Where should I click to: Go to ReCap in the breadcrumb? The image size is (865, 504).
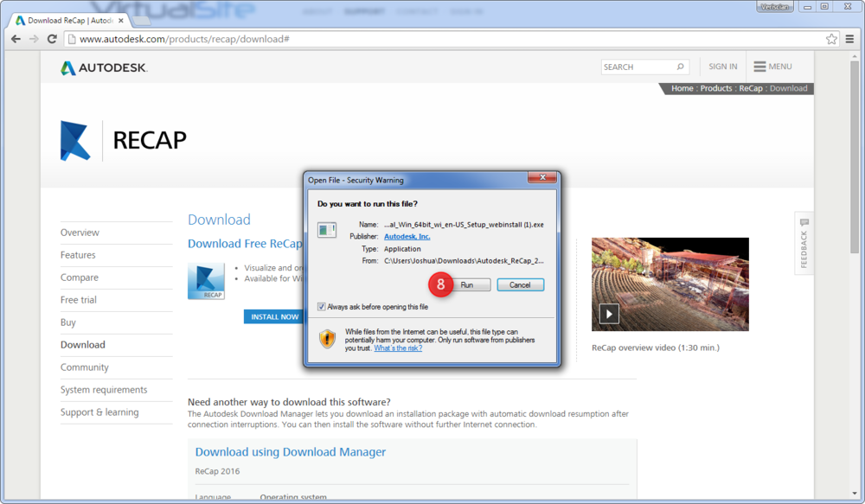pos(751,88)
